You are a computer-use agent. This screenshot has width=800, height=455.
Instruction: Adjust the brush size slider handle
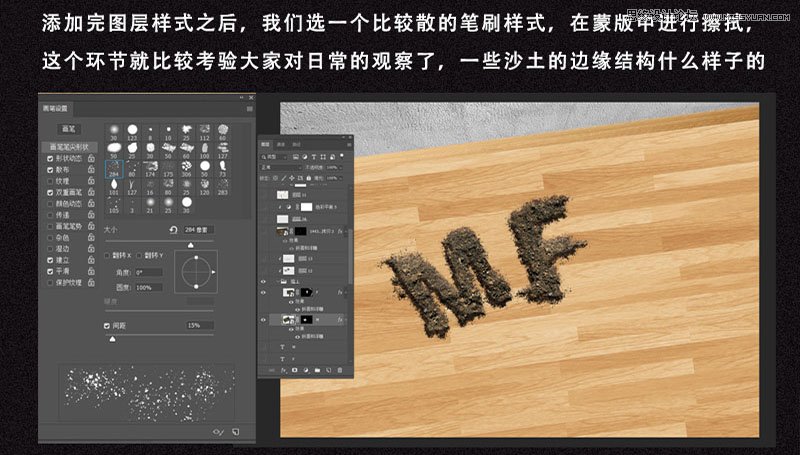point(190,245)
